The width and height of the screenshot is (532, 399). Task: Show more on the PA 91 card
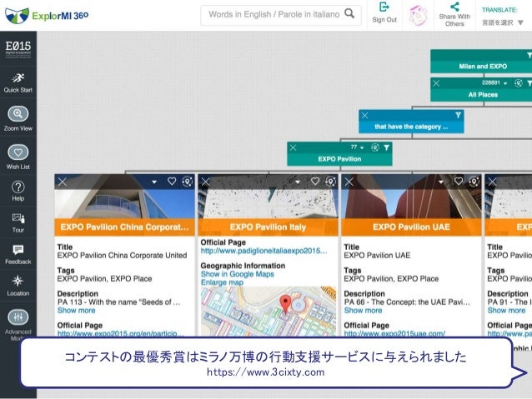pos(506,311)
